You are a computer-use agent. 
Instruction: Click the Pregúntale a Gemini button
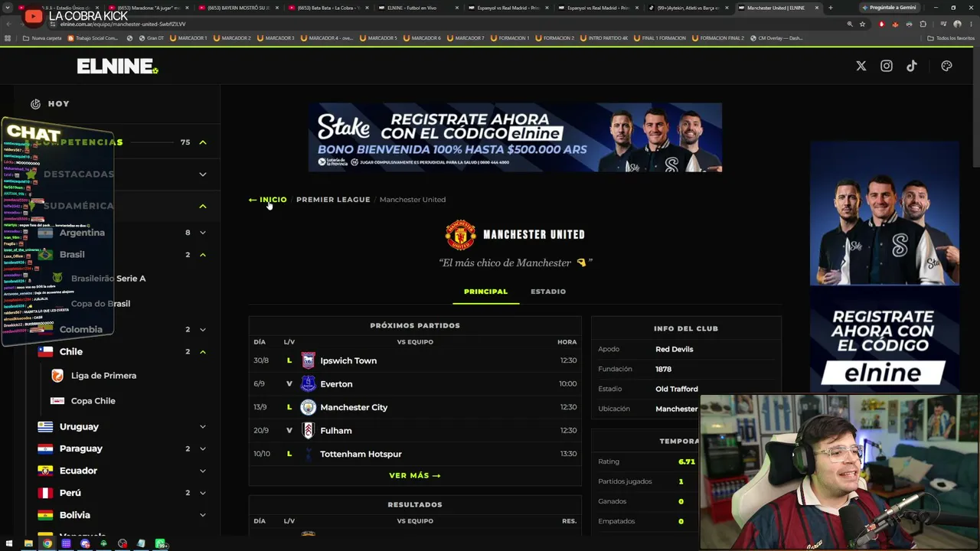click(x=888, y=8)
